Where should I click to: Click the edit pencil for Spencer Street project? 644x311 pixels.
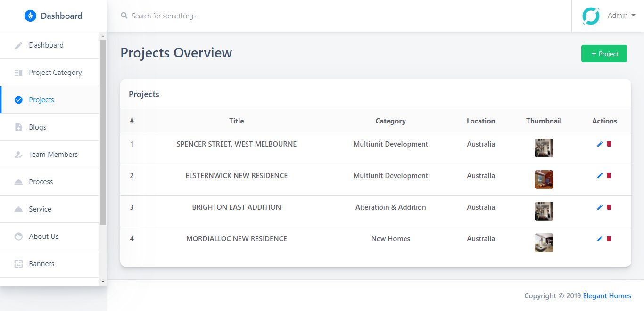coord(600,144)
